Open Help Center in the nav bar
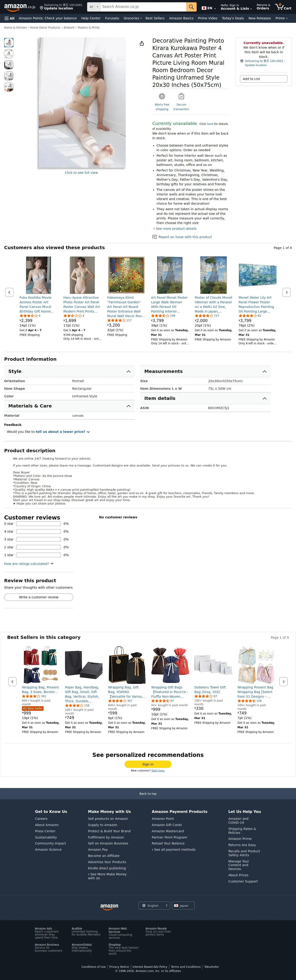 coord(91,18)
